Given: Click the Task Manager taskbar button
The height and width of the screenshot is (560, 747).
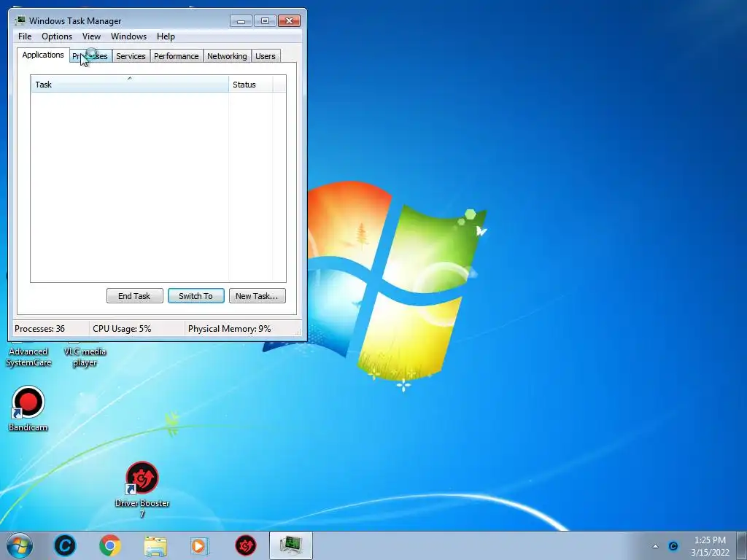Looking at the screenshot, I should tap(291, 545).
